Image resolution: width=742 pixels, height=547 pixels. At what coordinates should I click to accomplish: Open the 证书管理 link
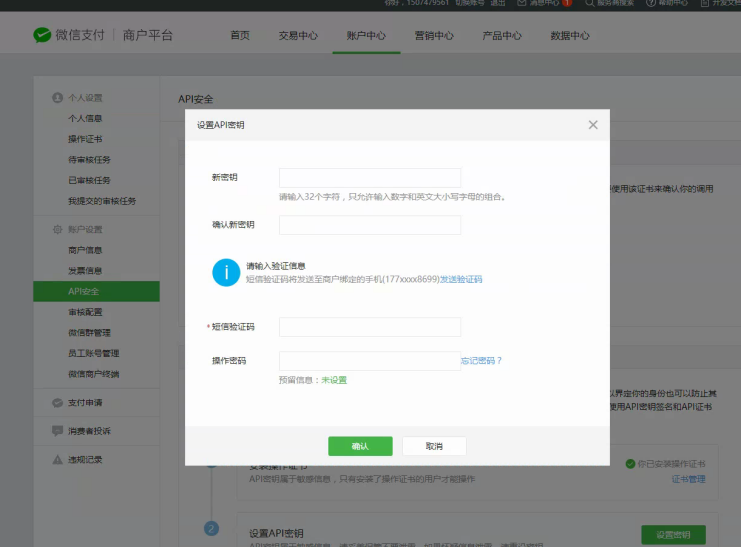click(689, 479)
